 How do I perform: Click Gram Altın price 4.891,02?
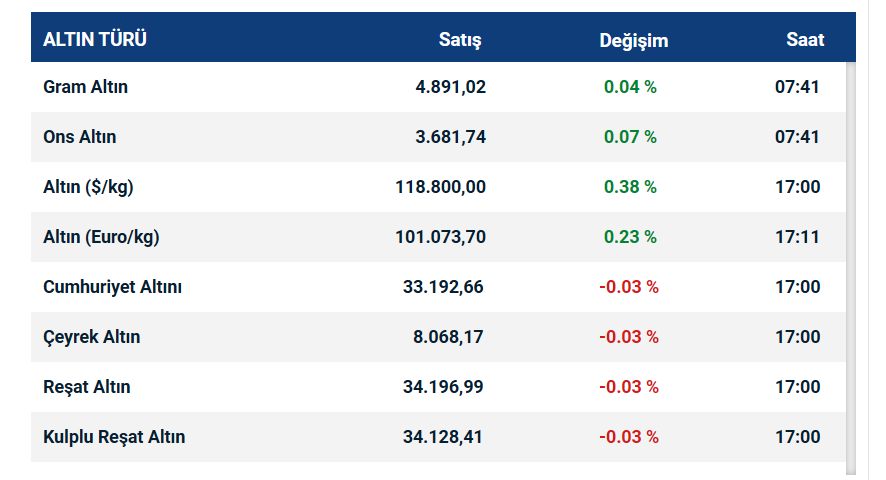(450, 87)
